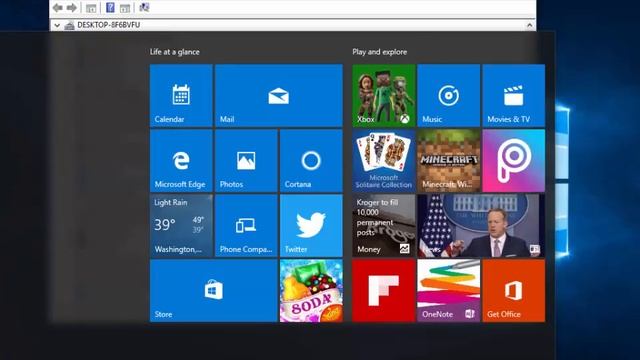The image size is (640, 360).
Task: Launch the Twitter tile
Action: 311,226
